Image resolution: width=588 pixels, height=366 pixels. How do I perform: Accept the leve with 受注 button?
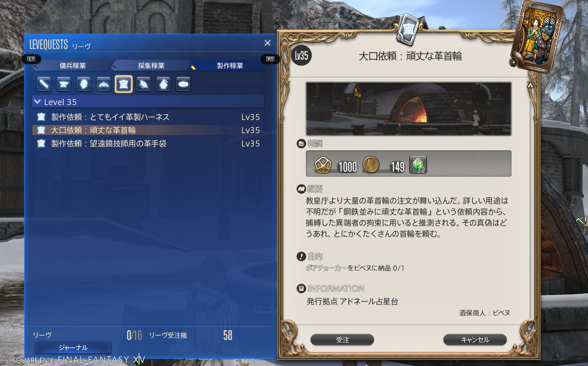click(x=342, y=340)
